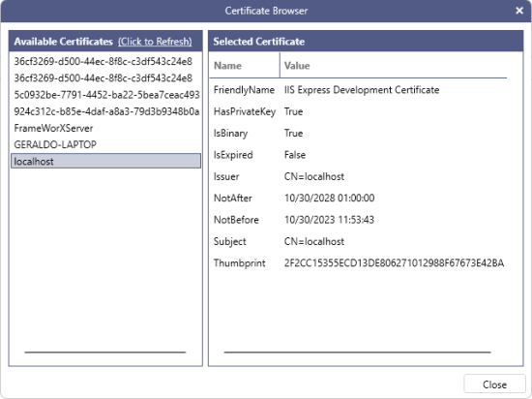Click the Value column header
This screenshot has width=532, height=399.
394,66
